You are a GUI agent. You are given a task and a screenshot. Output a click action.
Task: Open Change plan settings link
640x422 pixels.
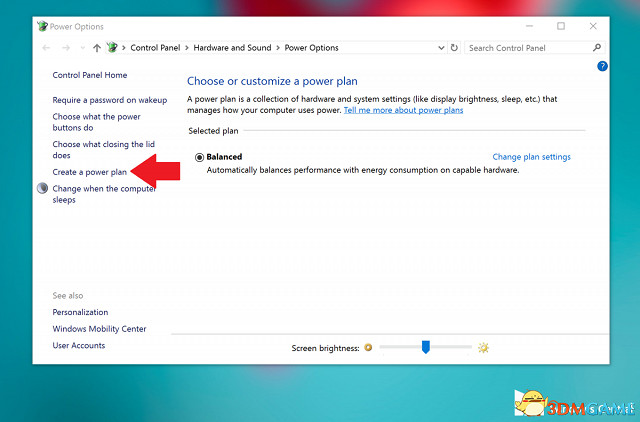pos(531,157)
